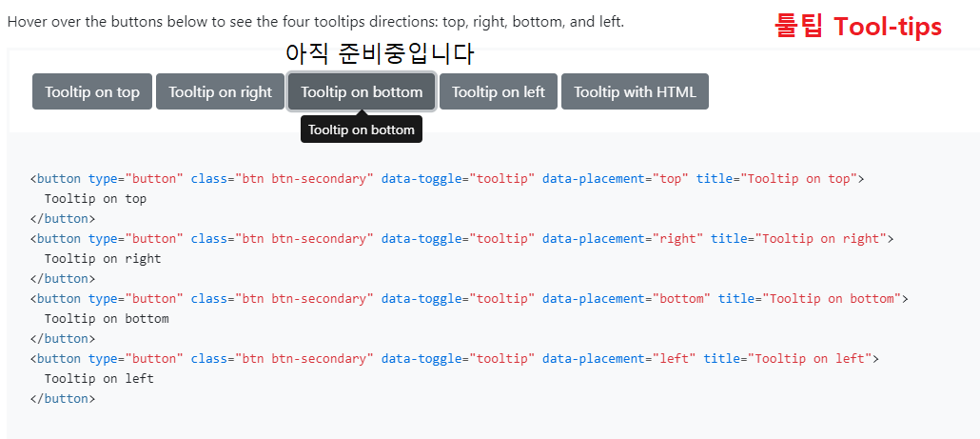
Task: Click the red "툴팁 Tool-tips" heading
Action: click(x=857, y=27)
